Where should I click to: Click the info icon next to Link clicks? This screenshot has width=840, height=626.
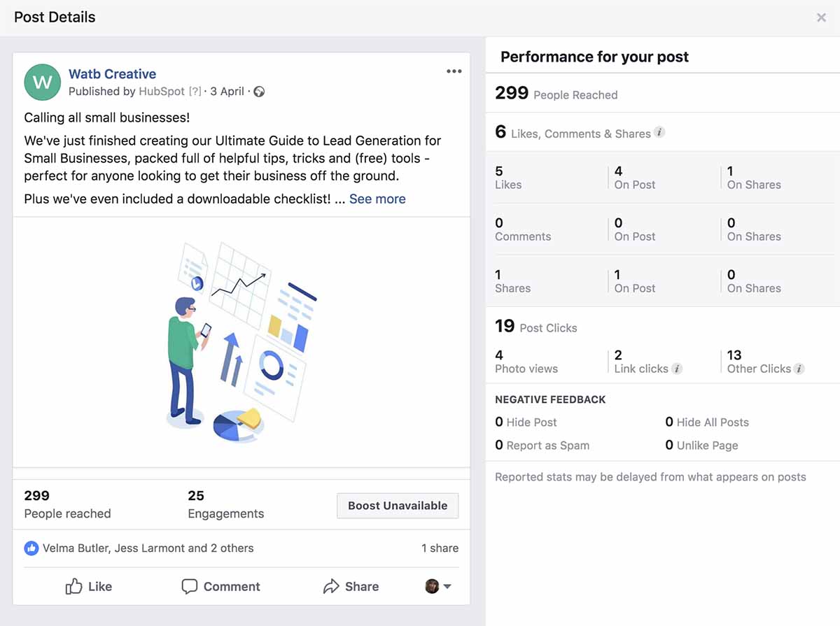[676, 369]
